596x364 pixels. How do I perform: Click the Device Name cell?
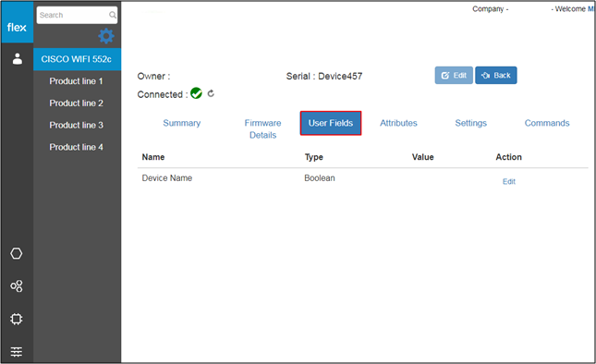pyautogui.click(x=167, y=177)
